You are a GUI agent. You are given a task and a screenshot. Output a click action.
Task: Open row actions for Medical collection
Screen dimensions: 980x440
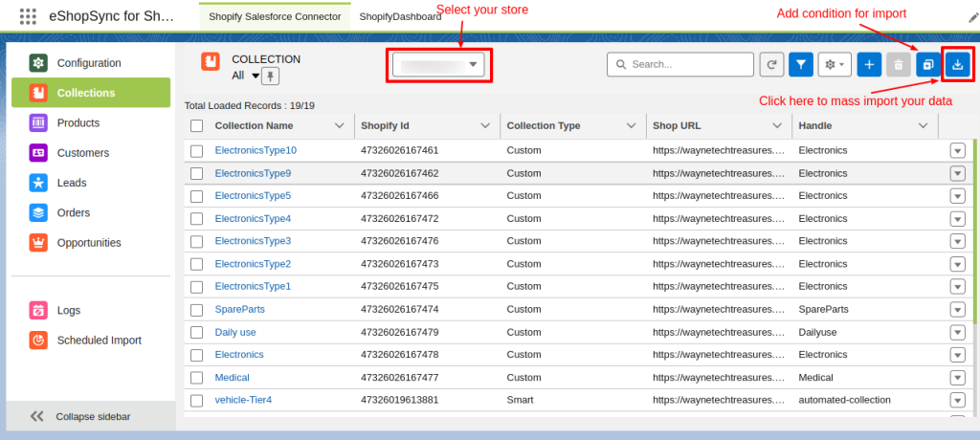click(957, 378)
